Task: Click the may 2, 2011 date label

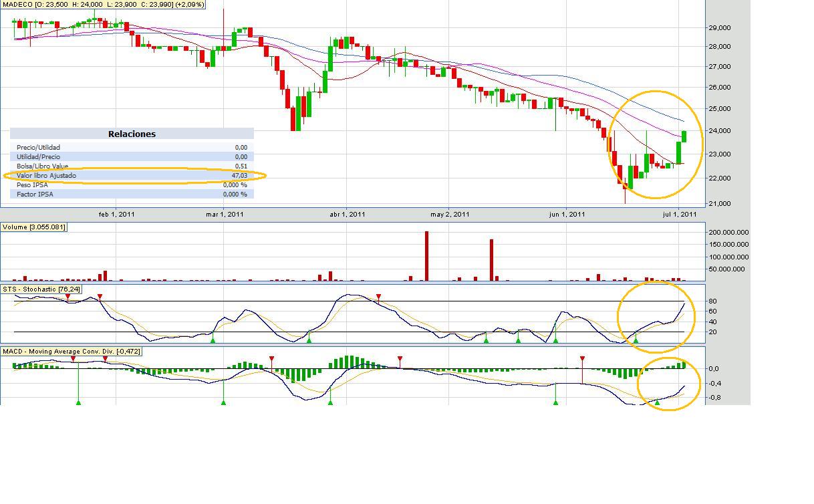Action: pos(450,215)
